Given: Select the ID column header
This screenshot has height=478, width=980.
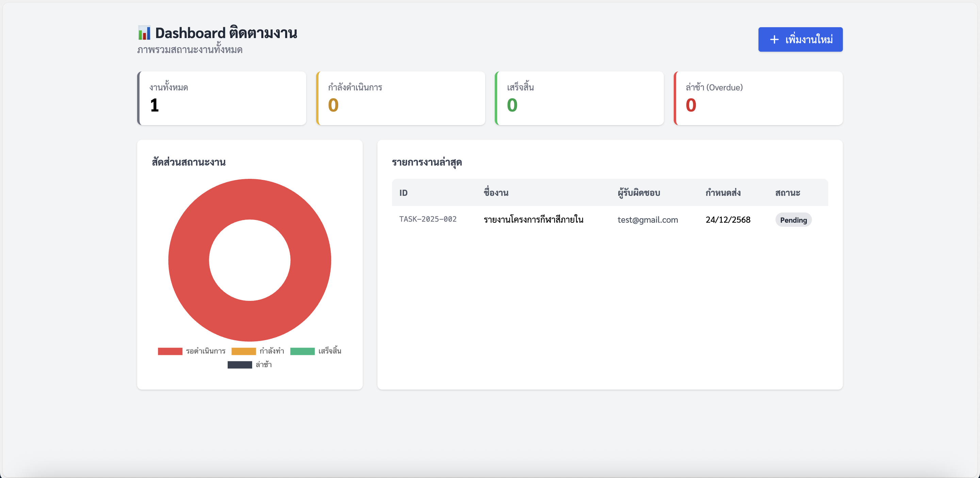Looking at the screenshot, I should [403, 193].
